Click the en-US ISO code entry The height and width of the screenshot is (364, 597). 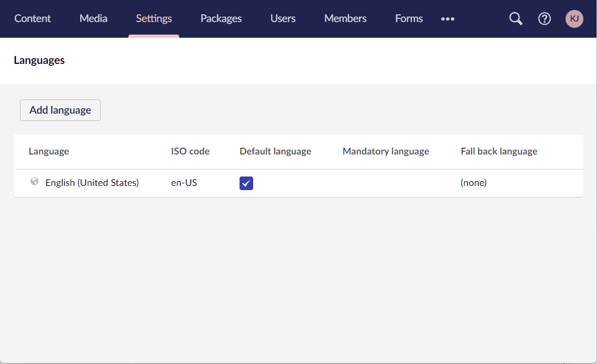coord(184,183)
